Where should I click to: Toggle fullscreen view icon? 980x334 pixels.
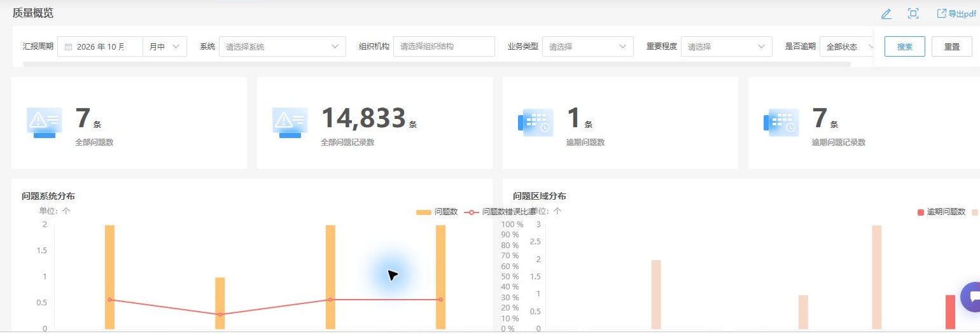(913, 13)
